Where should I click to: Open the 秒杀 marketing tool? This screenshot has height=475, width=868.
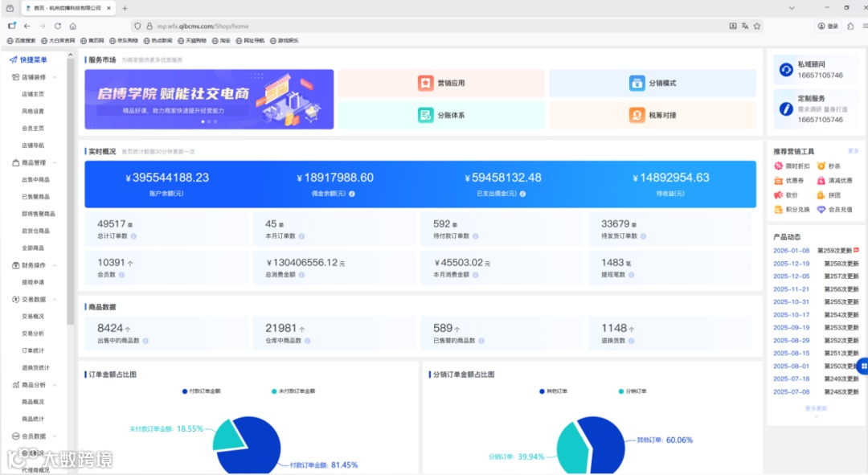pos(829,166)
